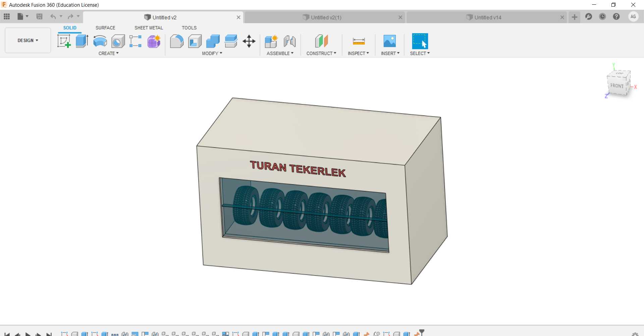This screenshot has width=644, height=336.
Task: Select the Hole tool
Action: [x=118, y=41]
